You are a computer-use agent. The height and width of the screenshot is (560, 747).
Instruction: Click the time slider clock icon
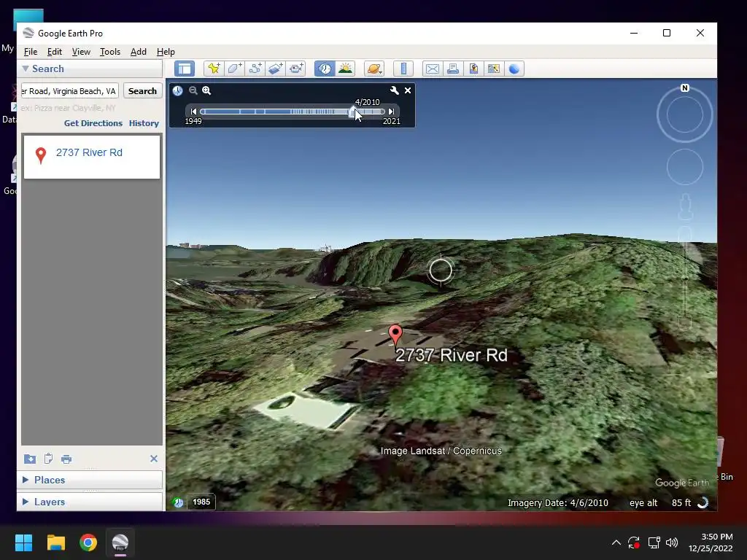tap(178, 90)
